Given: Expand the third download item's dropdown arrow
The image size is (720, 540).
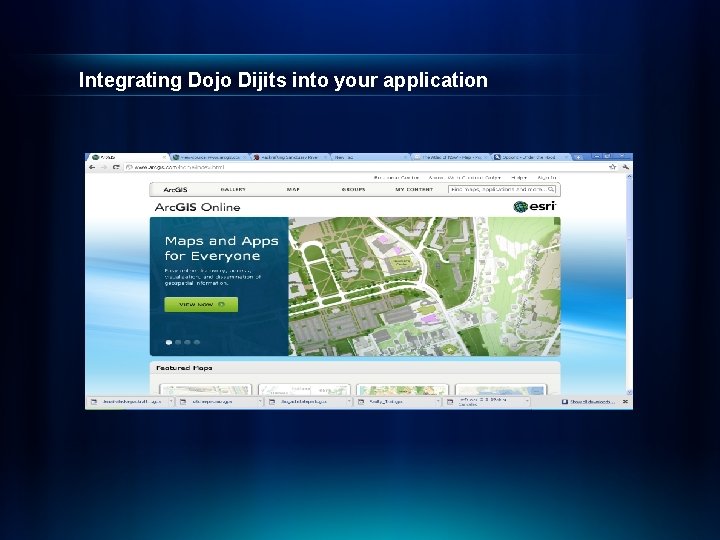Looking at the screenshot, I should pyautogui.click(x=349, y=402).
